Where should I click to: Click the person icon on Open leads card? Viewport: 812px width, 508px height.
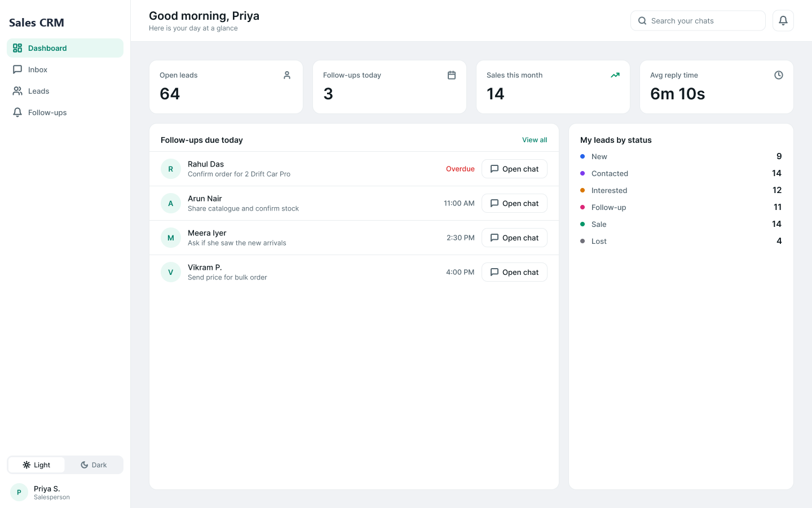pyautogui.click(x=287, y=75)
